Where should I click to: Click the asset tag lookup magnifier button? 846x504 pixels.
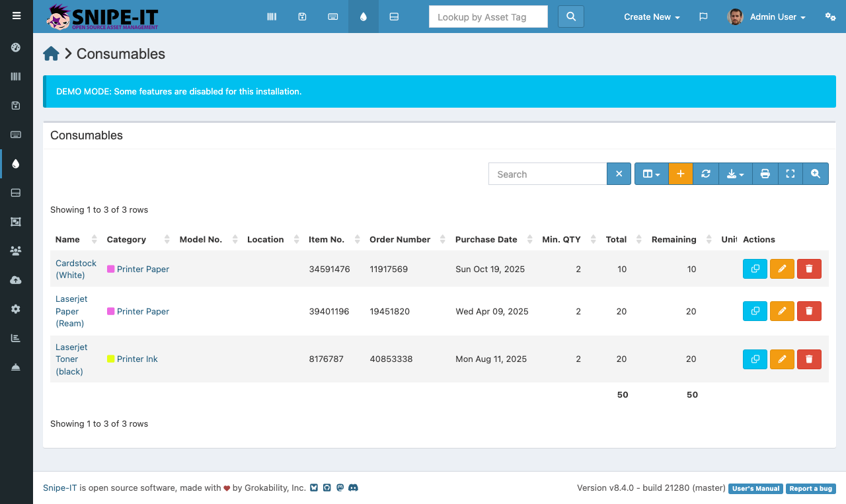click(571, 17)
